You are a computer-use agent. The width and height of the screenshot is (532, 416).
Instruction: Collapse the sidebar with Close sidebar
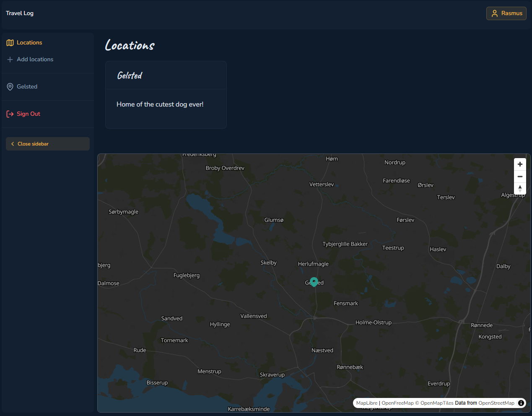tap(47, 143)
